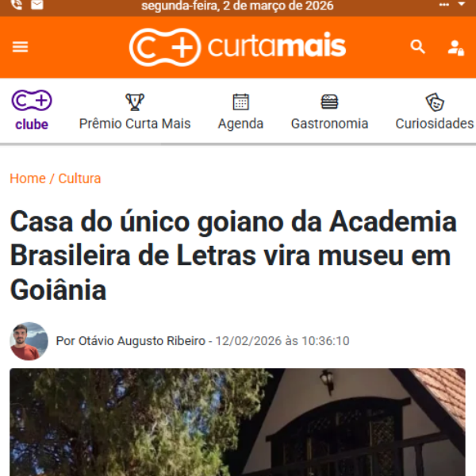Click the author's round avatar photo
The width and height of the screenshot is (476, 476).
[29, 341]
